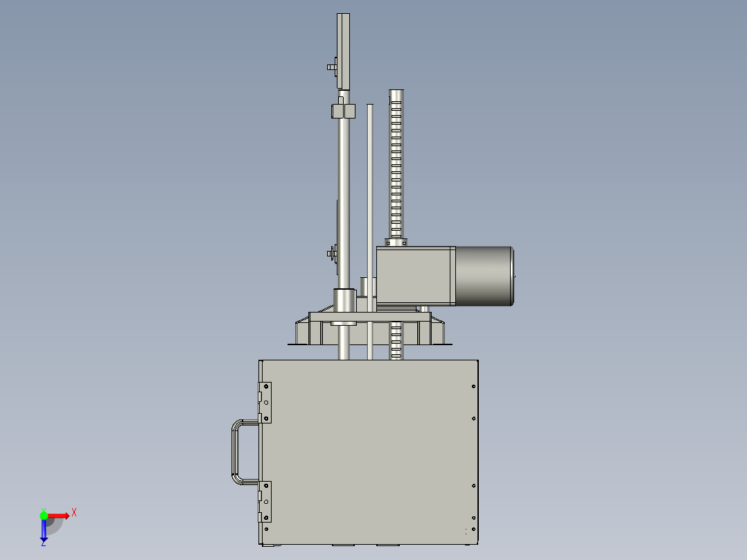Select the square gearbox housing beside the motor
The width and height of the screenshot is (747, 560).
coord(416,275)
